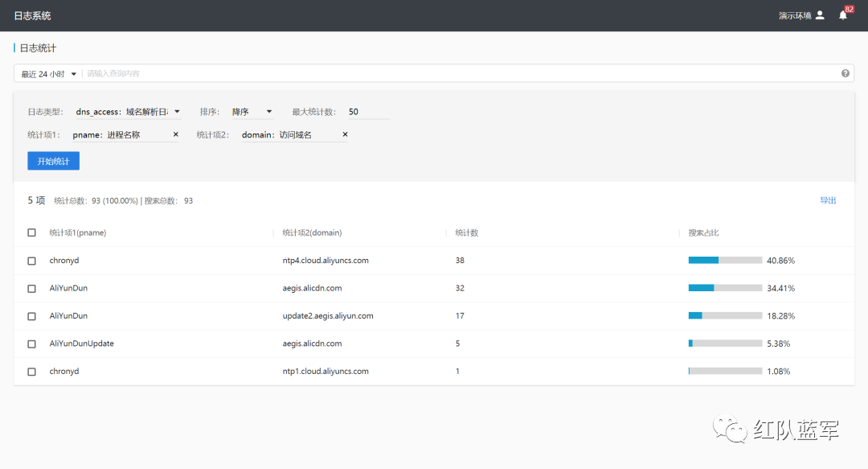Check the chronyd ntp4.cloud.aliyuncs.com row
The width and height of the screenshot is (868, 469).
click(x=31, y=261)
